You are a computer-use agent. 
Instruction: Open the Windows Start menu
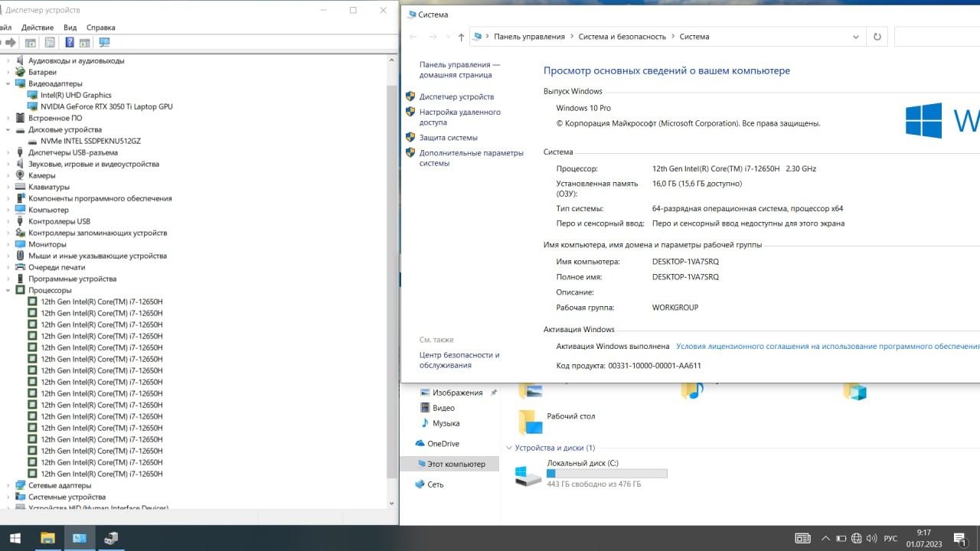pyautogui.click(x=15, y=538)
